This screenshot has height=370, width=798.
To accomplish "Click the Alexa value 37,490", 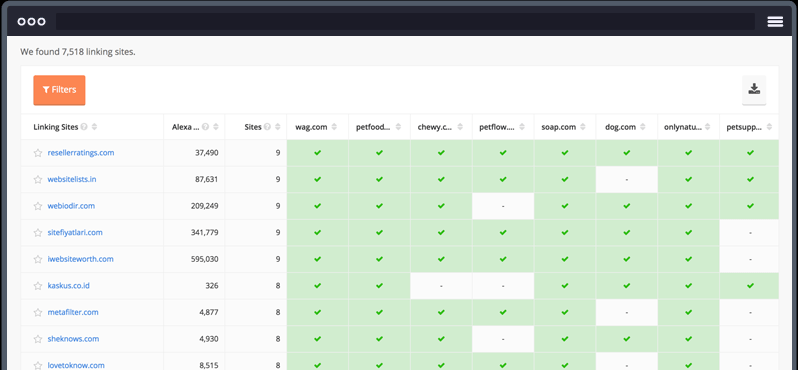I will (207, 153).
